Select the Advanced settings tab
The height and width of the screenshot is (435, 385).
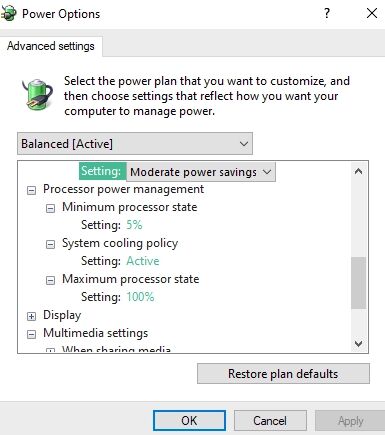(51, 46)
